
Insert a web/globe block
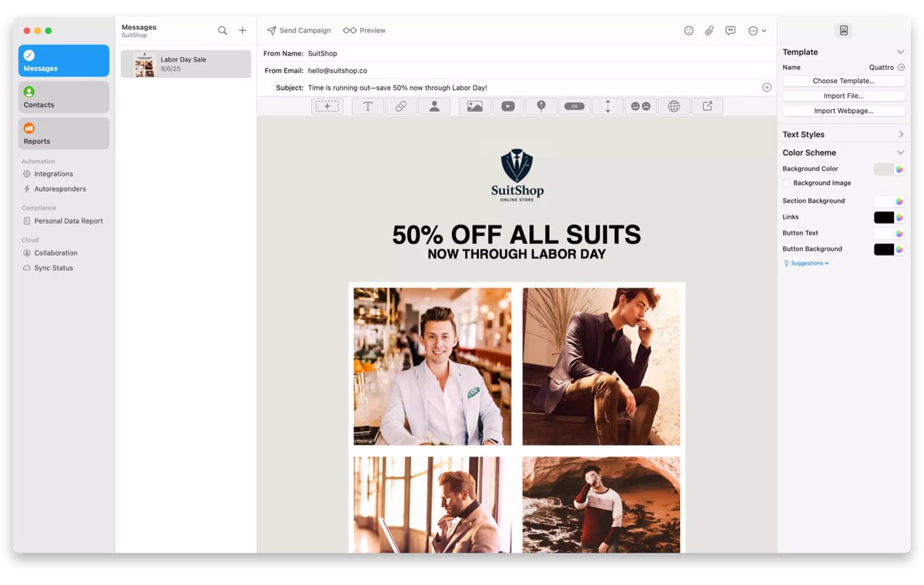[674, 105]
